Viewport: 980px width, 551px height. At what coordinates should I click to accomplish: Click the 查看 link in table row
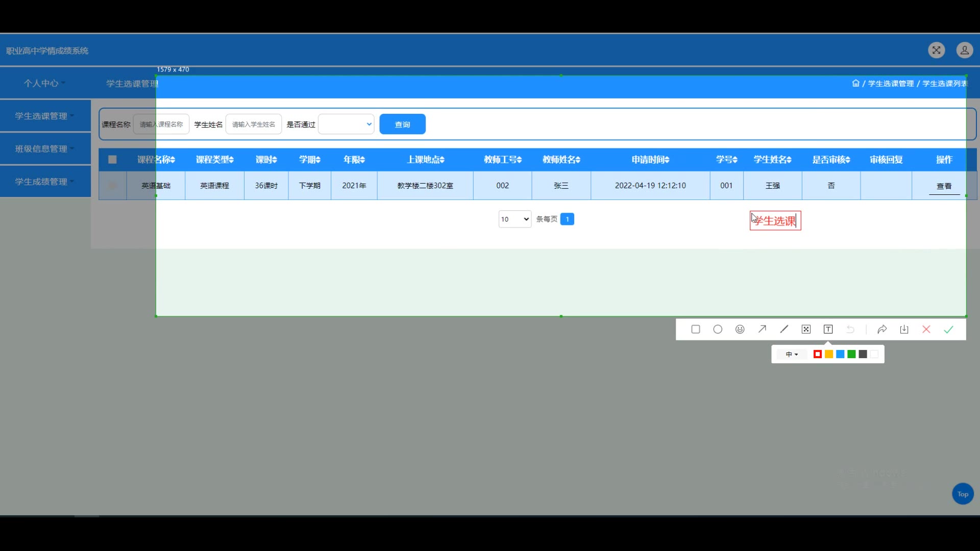point(944,186)
